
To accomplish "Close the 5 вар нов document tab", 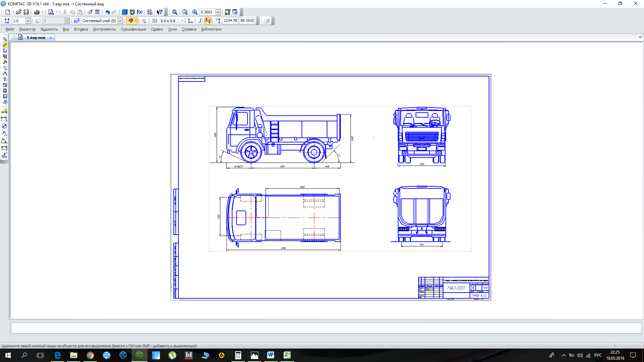I will (51, 38).
